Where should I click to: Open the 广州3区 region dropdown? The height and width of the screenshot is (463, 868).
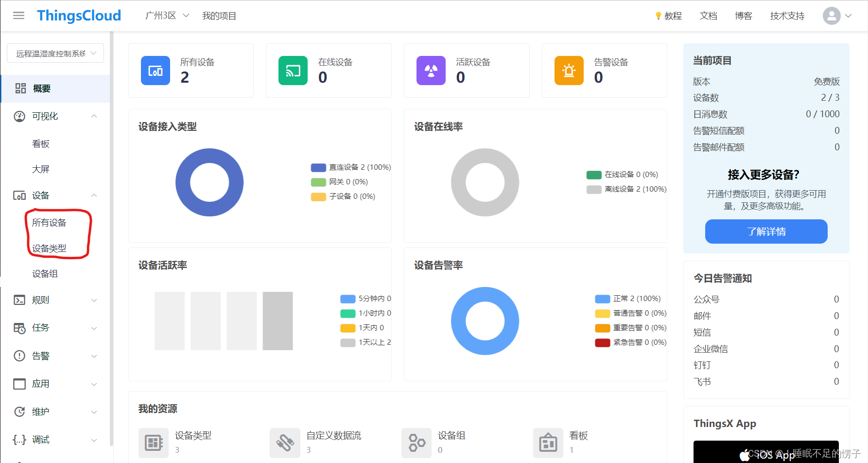[167, 16]
